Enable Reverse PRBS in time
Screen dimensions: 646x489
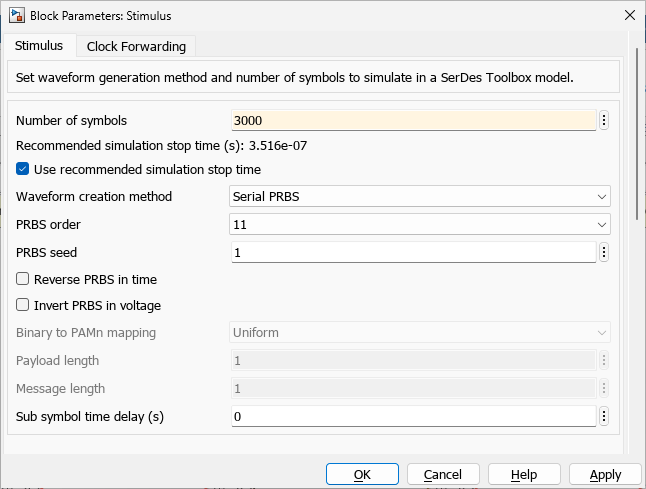pos(23,279)
